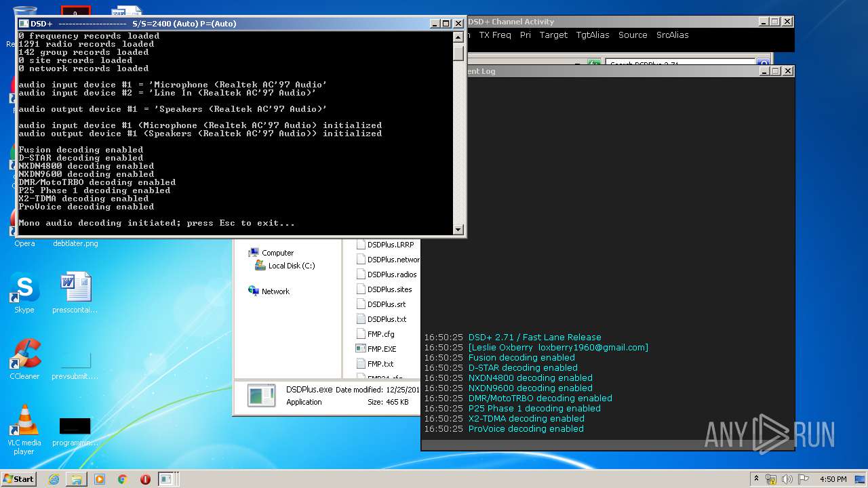This screenshot has height=488, width=868.
Task: Click Target column header in Channel Activity
Action: [553, 35]
